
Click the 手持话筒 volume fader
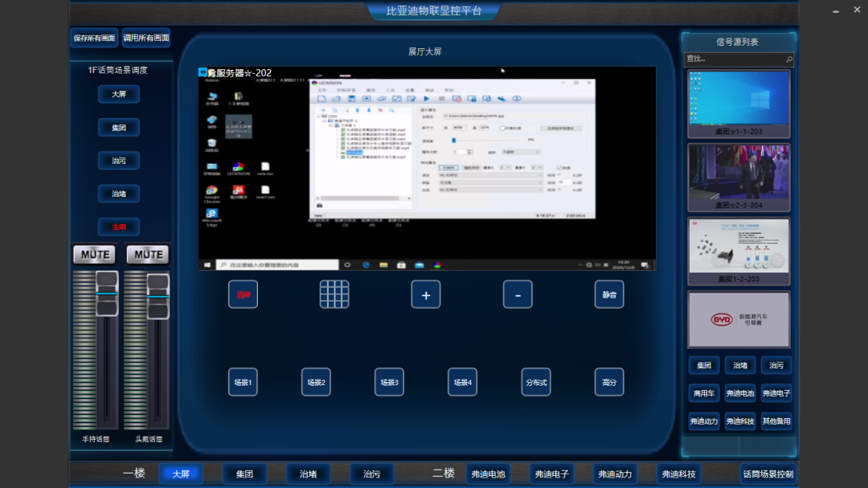(107, 293)
